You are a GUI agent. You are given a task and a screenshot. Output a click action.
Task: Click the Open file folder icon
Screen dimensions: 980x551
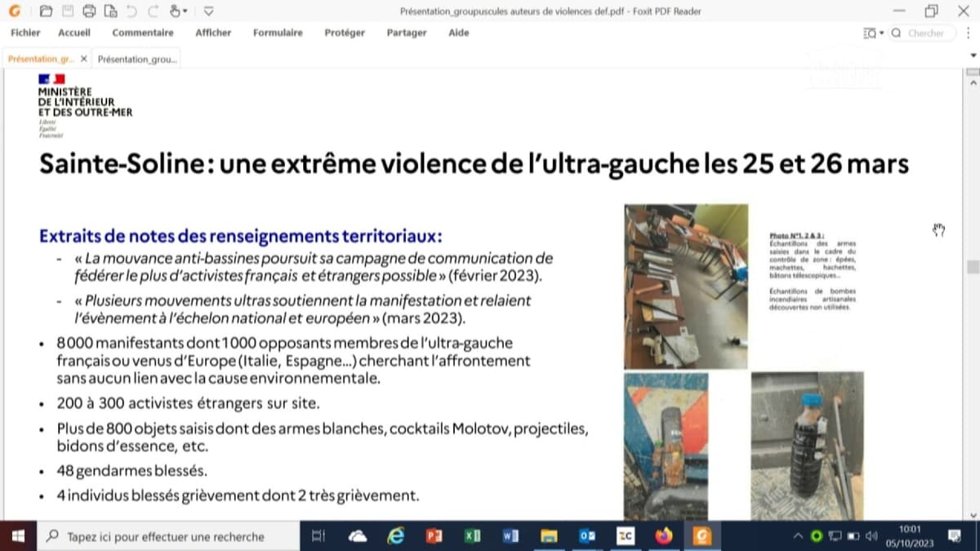tap(46, 11)
